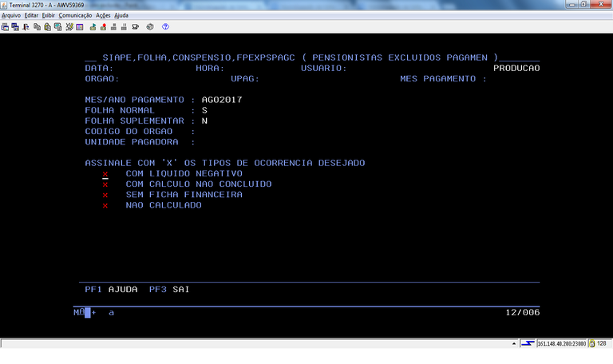Click the FOLHA SUPLEMENTAR field value N
The height and width of the screenshot is (364, 613).
click(x=204, y=121)
